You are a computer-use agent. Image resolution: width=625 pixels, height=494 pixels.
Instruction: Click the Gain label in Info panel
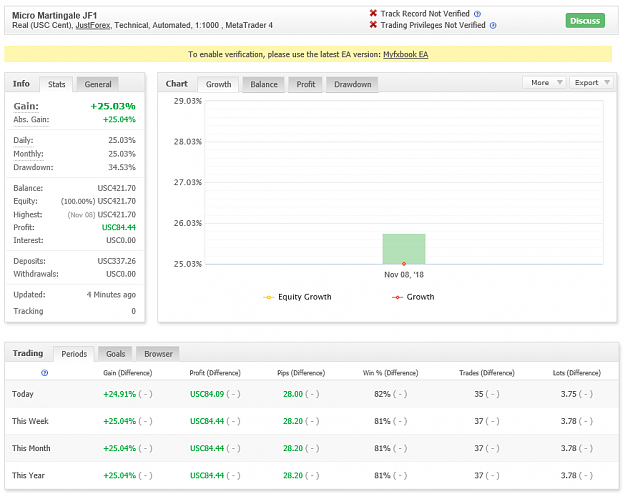tap(26, 106)
